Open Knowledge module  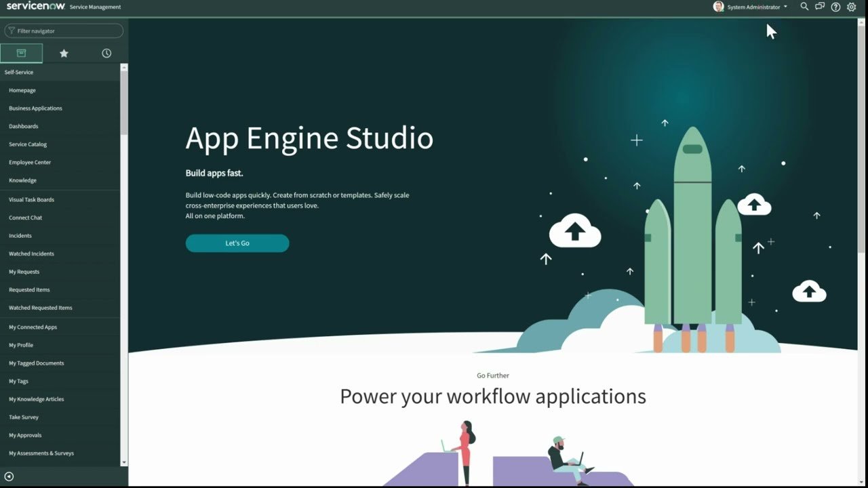point(22,180)
